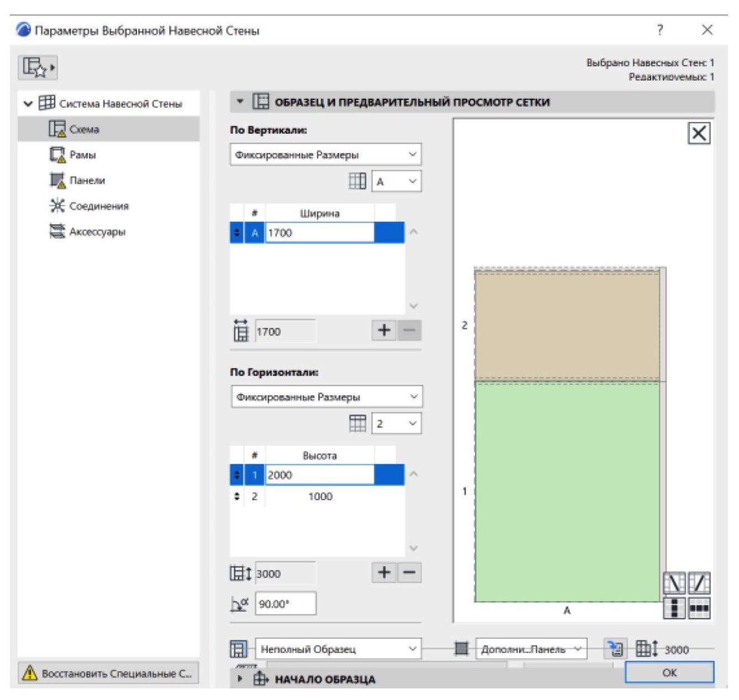Screen dimensions: 739x700
Task: Select Рамы in the left tree
Action: [x=82, y=155]
